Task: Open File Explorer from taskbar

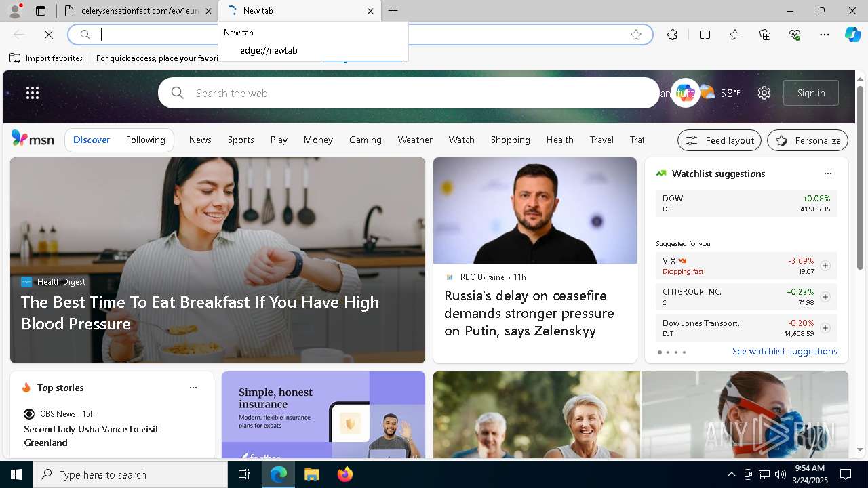Action: point(311,474)
